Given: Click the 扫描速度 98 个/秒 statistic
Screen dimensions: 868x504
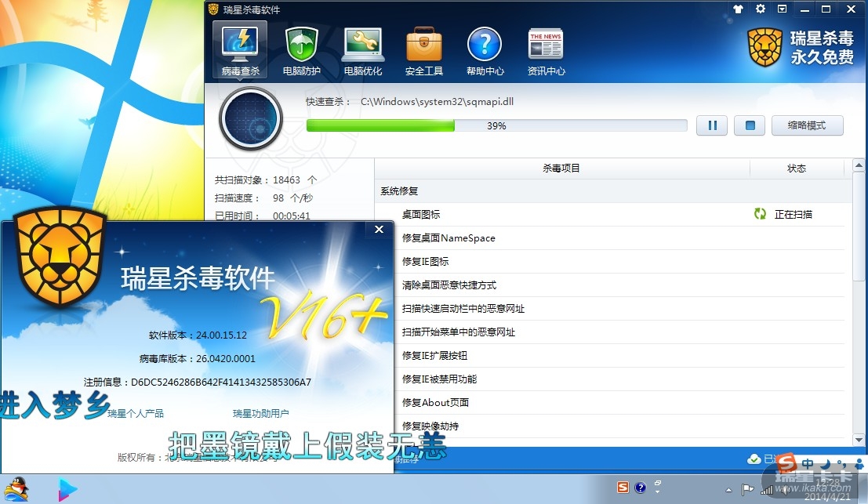Looking at the screenshot, I should (x=264, y=198).
